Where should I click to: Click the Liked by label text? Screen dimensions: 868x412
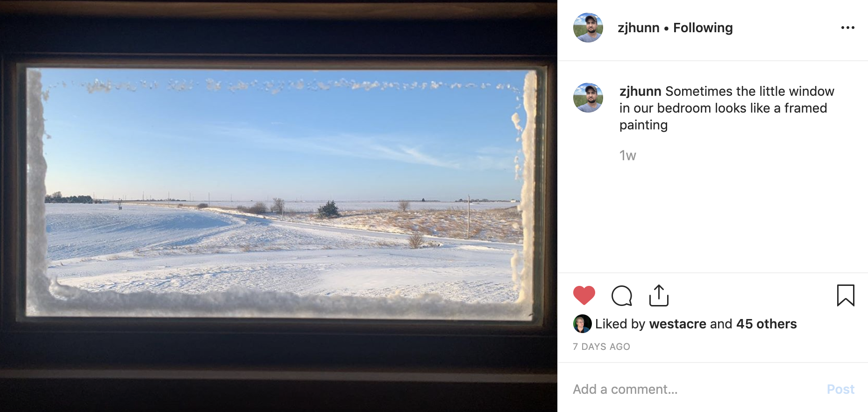coord(620,324)
